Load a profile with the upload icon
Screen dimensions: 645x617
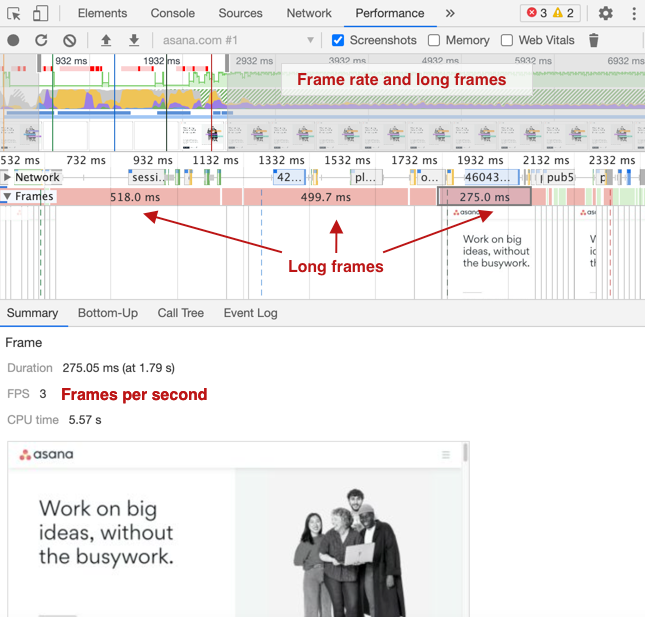tap(106, 40)
